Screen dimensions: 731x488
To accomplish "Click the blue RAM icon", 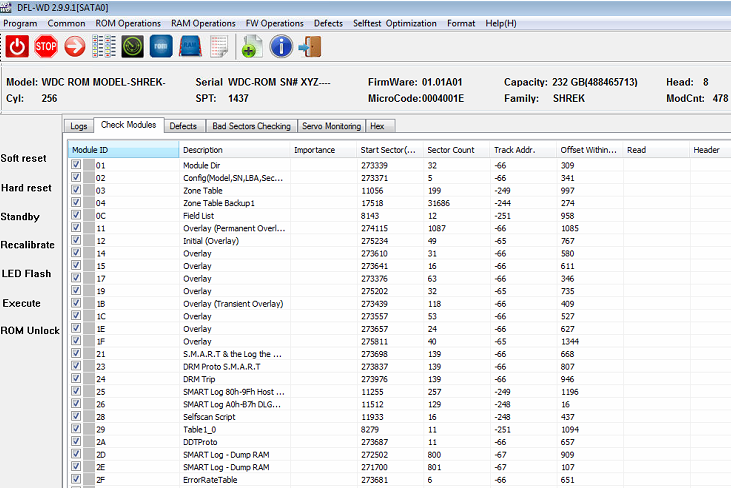I will (190, 47).
